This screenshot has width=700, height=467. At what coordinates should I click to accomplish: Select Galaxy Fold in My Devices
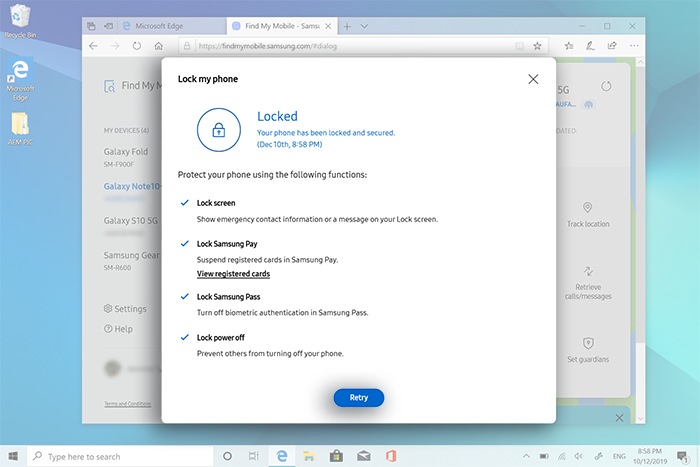point(126,157)
